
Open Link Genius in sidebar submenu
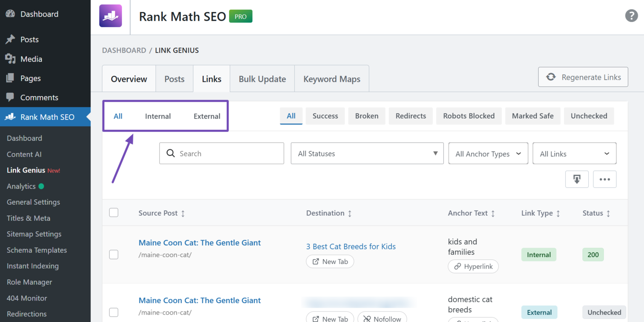(26, 170)
